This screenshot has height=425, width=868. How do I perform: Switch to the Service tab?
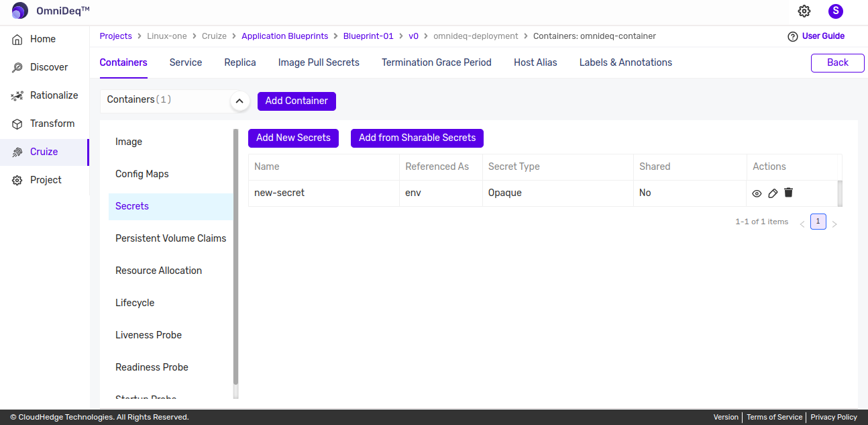click(186, 62)
